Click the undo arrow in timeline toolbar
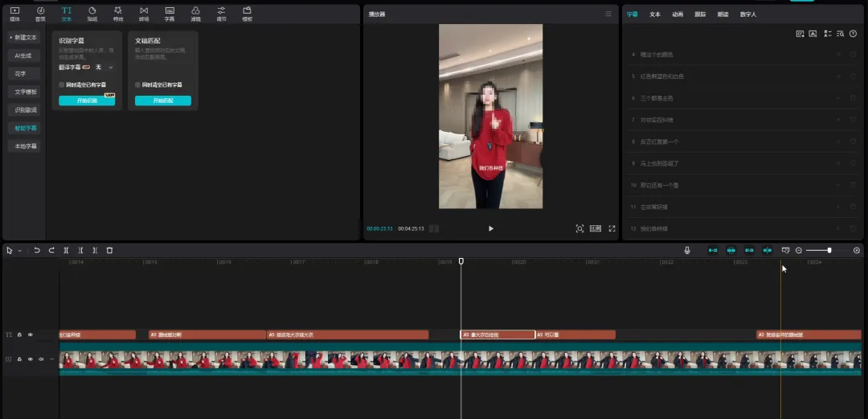The image size is (868, 419). [37, 250]
